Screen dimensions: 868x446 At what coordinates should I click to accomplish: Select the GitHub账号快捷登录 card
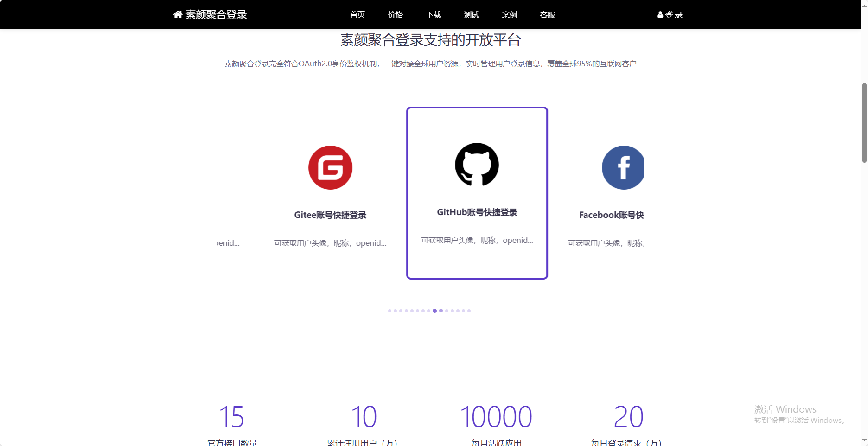click(477, 193)
